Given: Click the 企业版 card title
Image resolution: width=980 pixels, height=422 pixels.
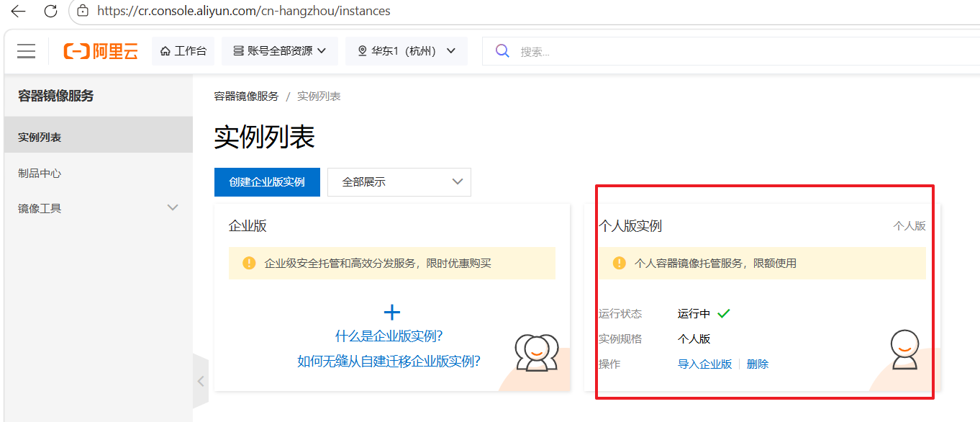Looking at the screenshot, I should tap(248, 226).
